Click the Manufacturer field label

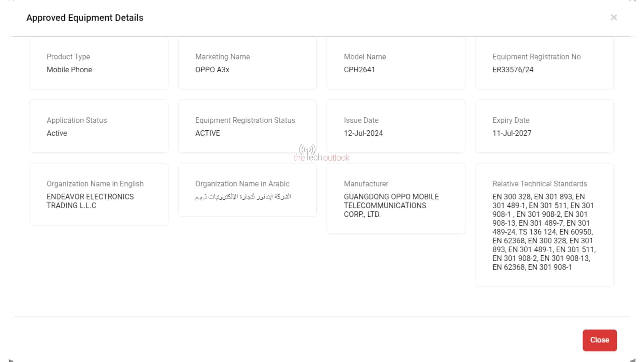click(x=366, y=184)
